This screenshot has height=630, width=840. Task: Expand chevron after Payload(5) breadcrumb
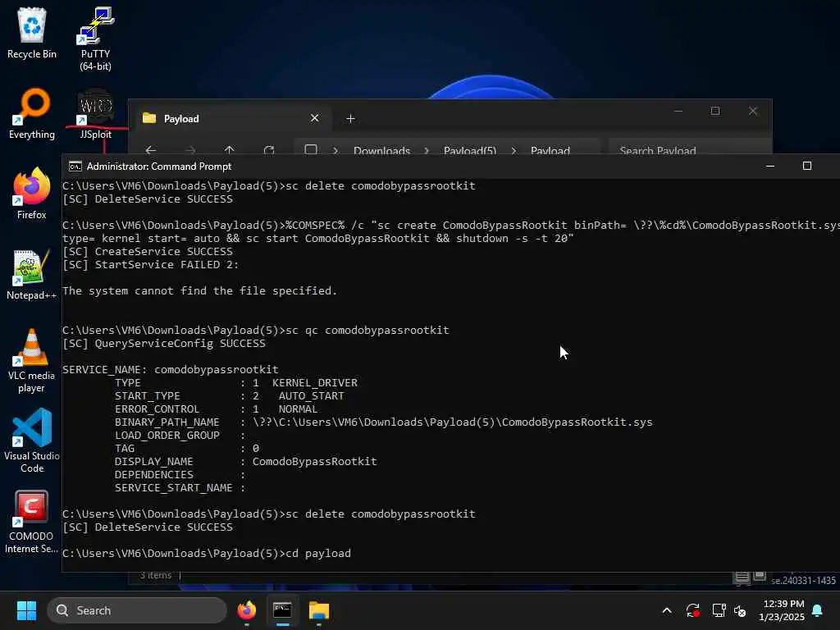click(514, 151)
